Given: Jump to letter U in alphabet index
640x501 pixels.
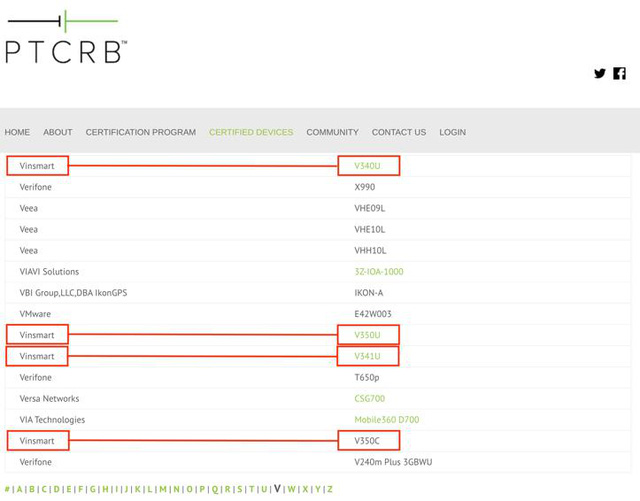Looking at the screenshot, I should (264, 489).
